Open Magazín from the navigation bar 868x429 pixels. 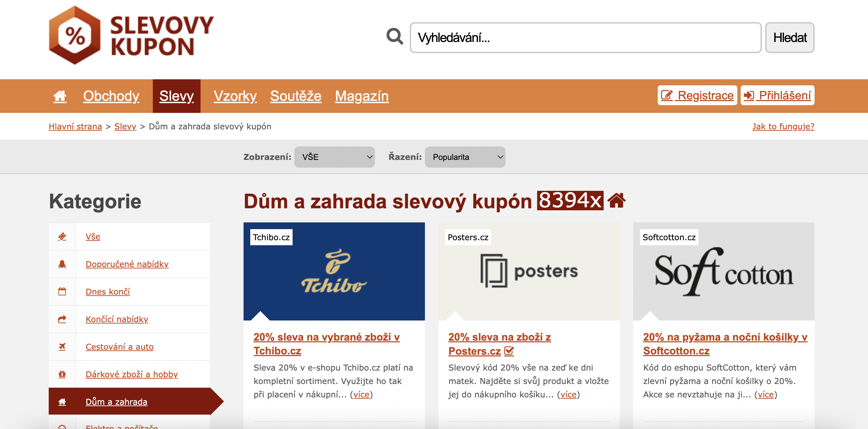click(x=362, y=96)
